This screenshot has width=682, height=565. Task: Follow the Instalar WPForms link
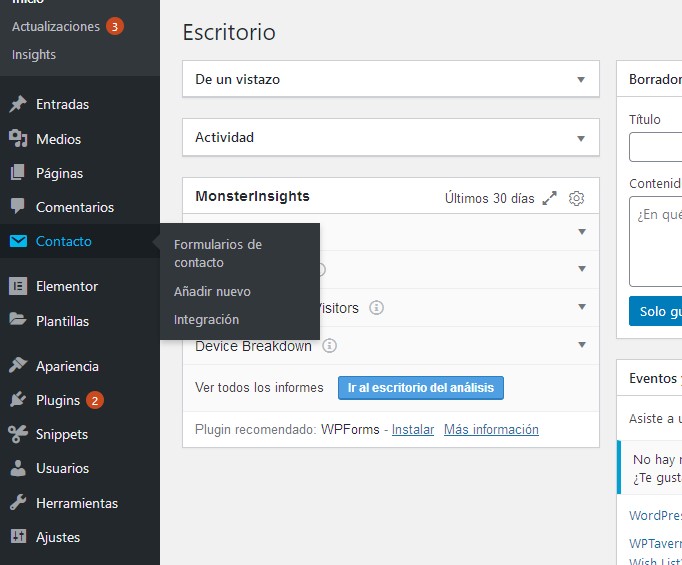(413, 430)
